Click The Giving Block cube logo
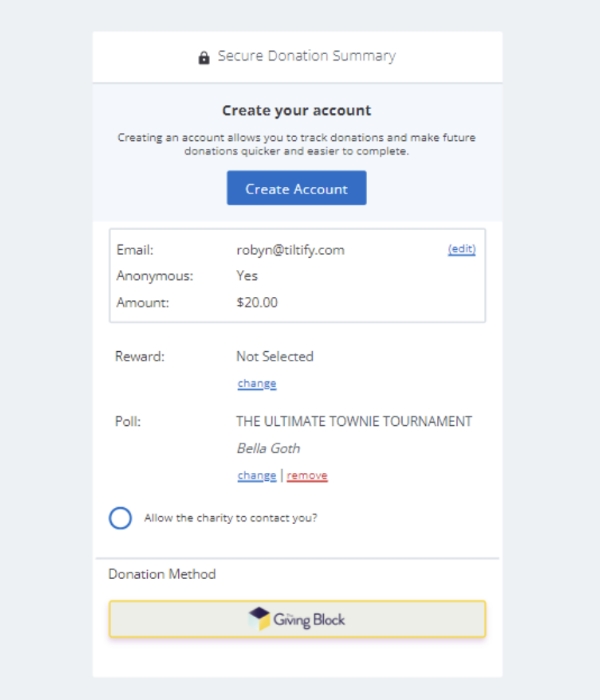The image size is (600, 700). [x=259, y=618]
